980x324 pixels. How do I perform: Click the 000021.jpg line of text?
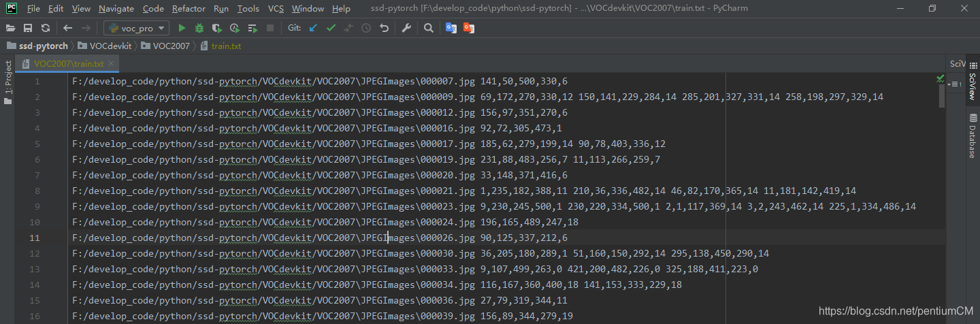pos(464,191)
